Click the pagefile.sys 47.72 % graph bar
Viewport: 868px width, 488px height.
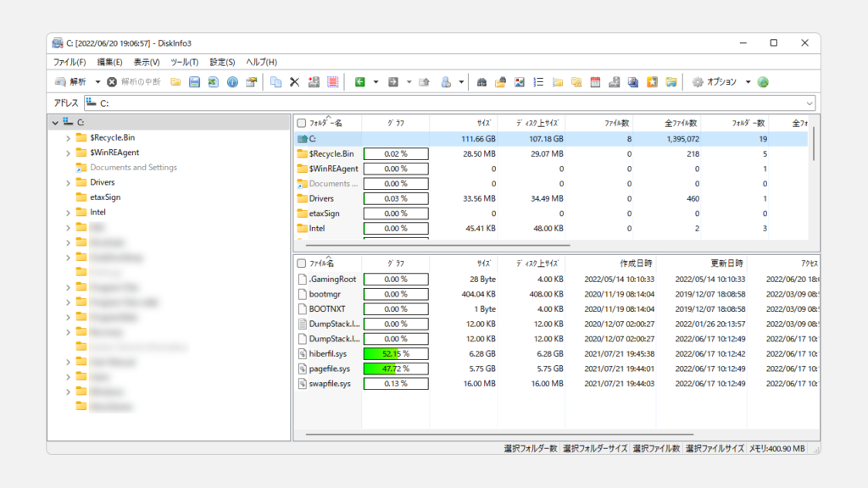point(396,369)
